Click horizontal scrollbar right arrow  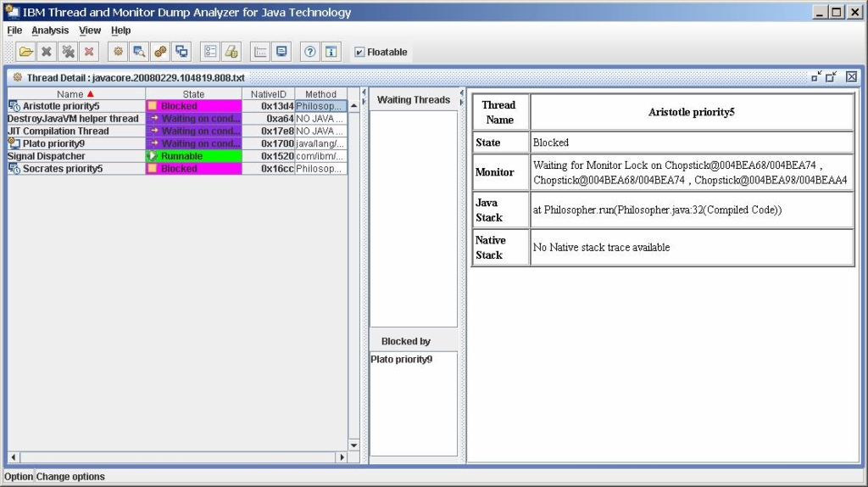[x=342, y=457]
